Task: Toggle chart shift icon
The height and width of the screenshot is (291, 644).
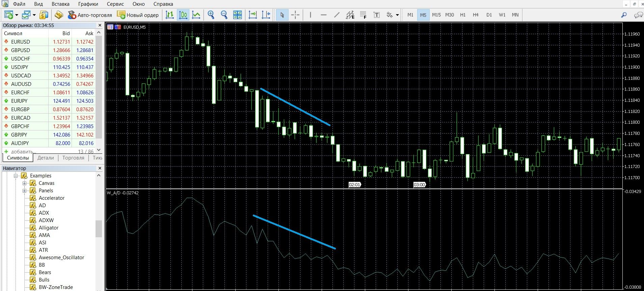Action: [266, 15]
